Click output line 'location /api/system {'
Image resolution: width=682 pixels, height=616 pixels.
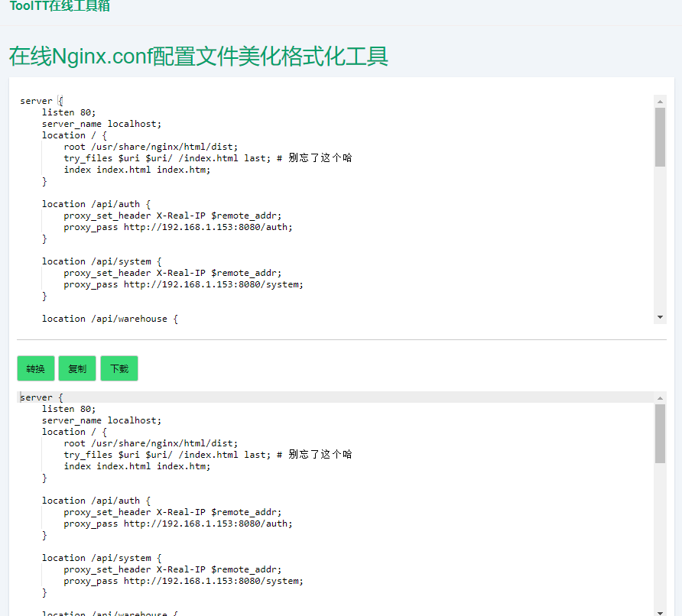tap(102, 558)
